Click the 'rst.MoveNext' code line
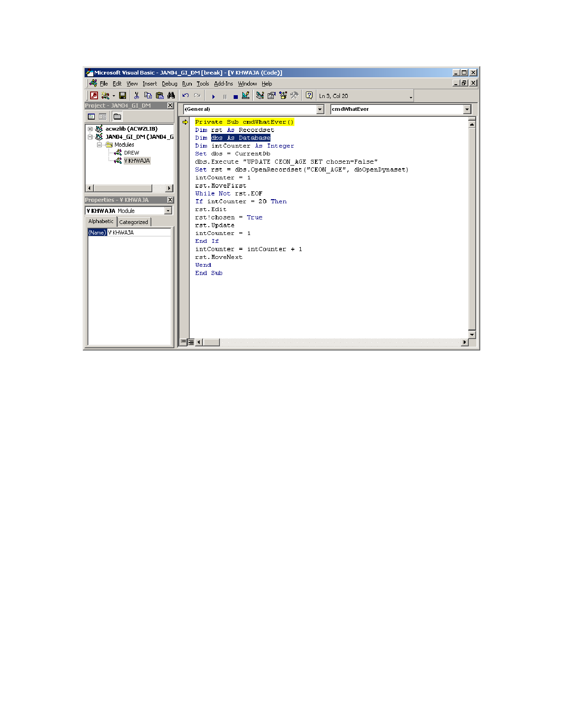The height and width of the screenshot is (728, 563). [218, 257]
